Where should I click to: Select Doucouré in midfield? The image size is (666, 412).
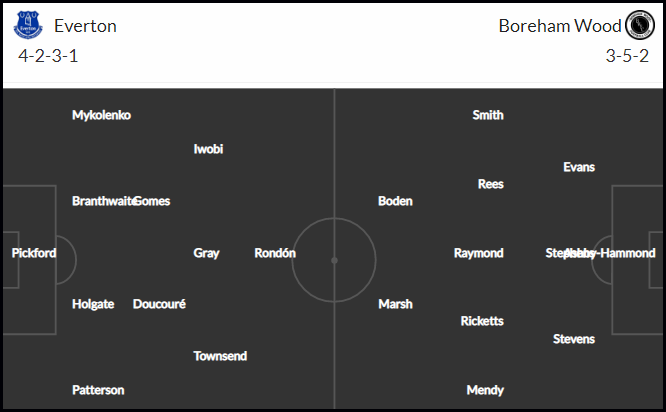click(159, 304)
